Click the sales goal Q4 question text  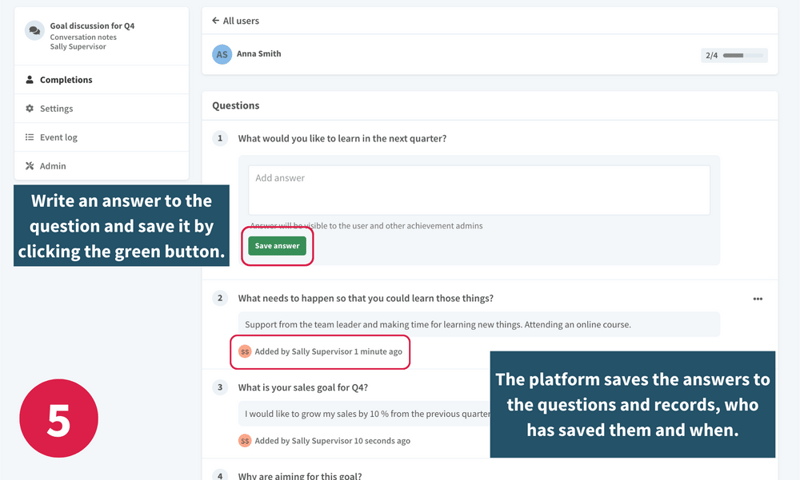click(x=303, y=388)
